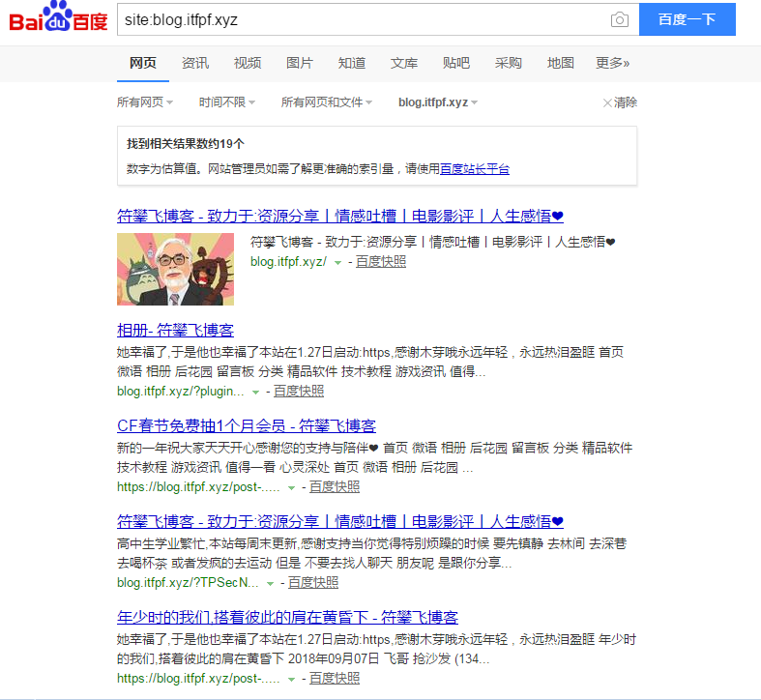Open 百度快照 for the CF春节 result
761x700 pixels.
tap(335, 487)
